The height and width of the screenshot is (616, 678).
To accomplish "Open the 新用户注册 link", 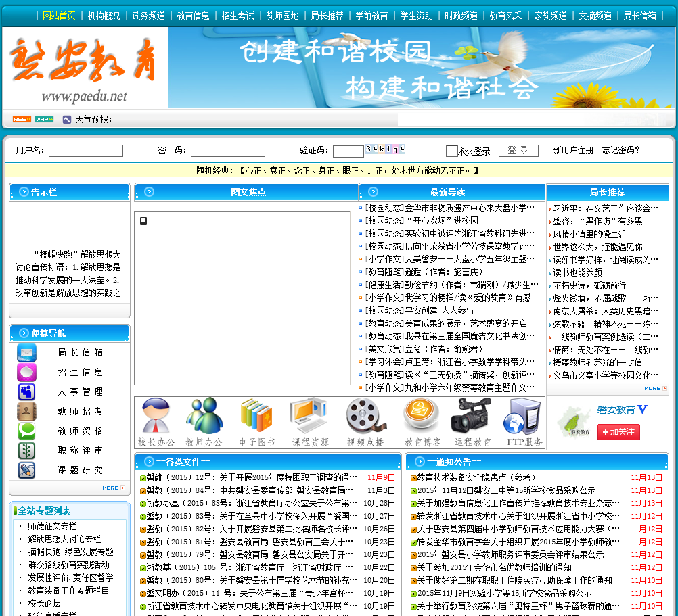I will point(573,150).
